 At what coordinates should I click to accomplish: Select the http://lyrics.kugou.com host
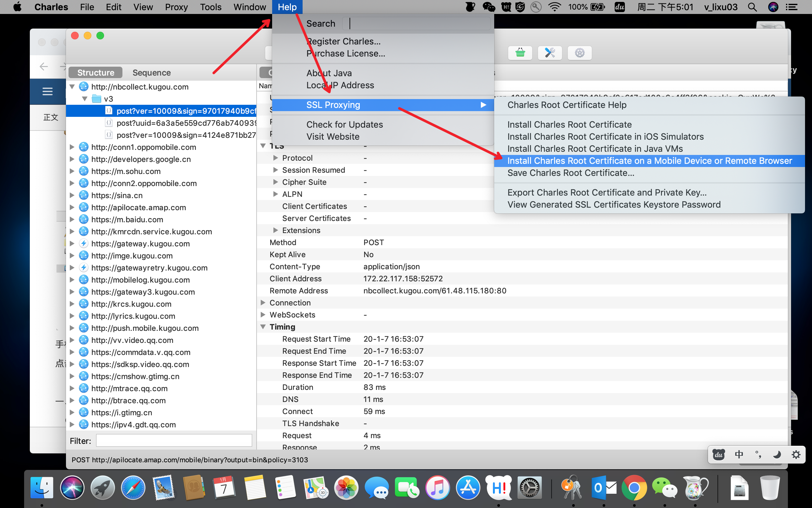(x=133, y=316)
